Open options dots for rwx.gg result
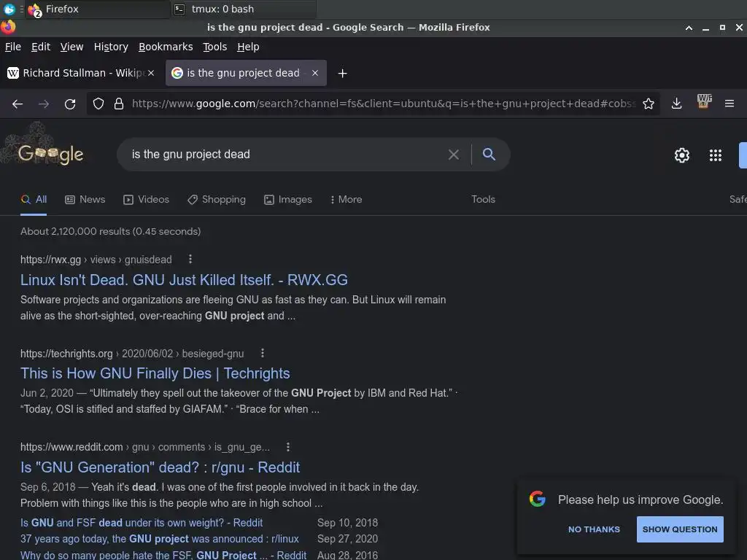747x560 pixels. coord(190,259)
